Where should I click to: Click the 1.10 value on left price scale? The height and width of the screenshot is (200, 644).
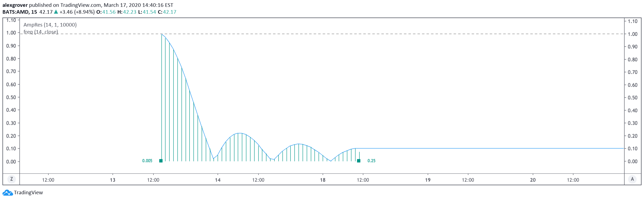coord(11,20)
